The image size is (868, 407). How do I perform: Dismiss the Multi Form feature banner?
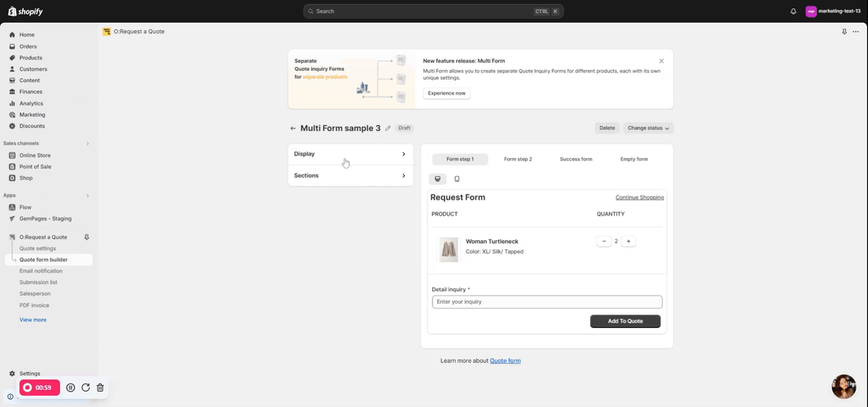[661, 61]
